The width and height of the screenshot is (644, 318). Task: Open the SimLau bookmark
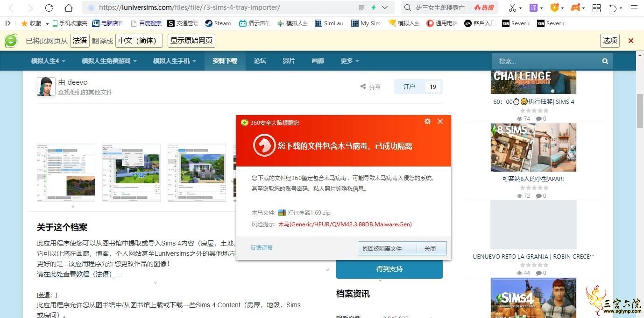(329, 23)
